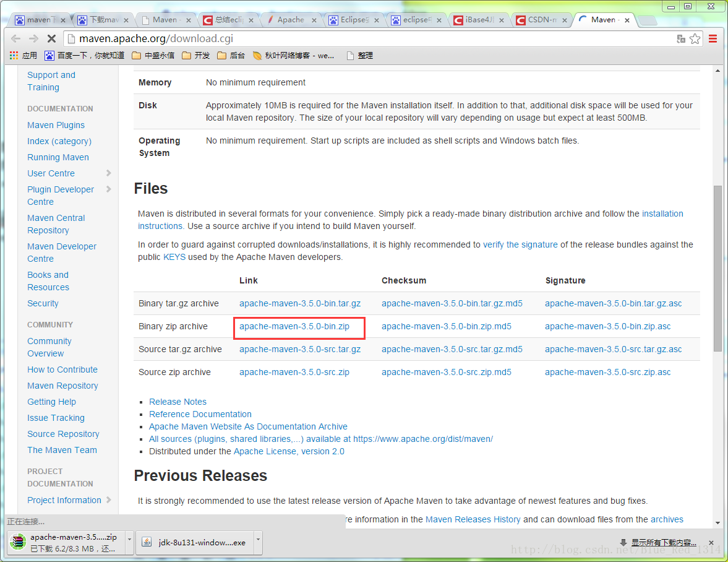Open the Baidu bookmark with paw icon
The width and height of the screenshot is (728, 562).
84,56
